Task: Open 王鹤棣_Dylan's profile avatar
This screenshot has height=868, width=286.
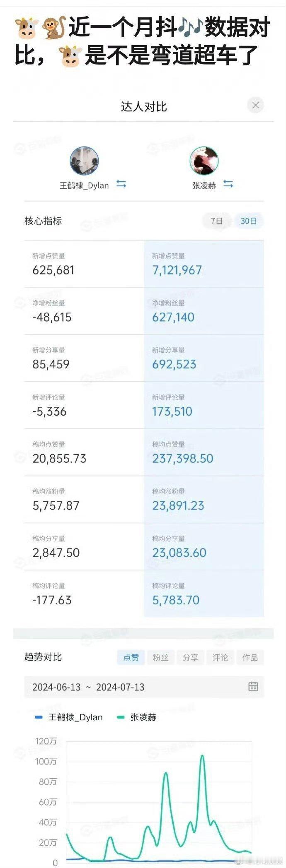Action: [85, 161]
